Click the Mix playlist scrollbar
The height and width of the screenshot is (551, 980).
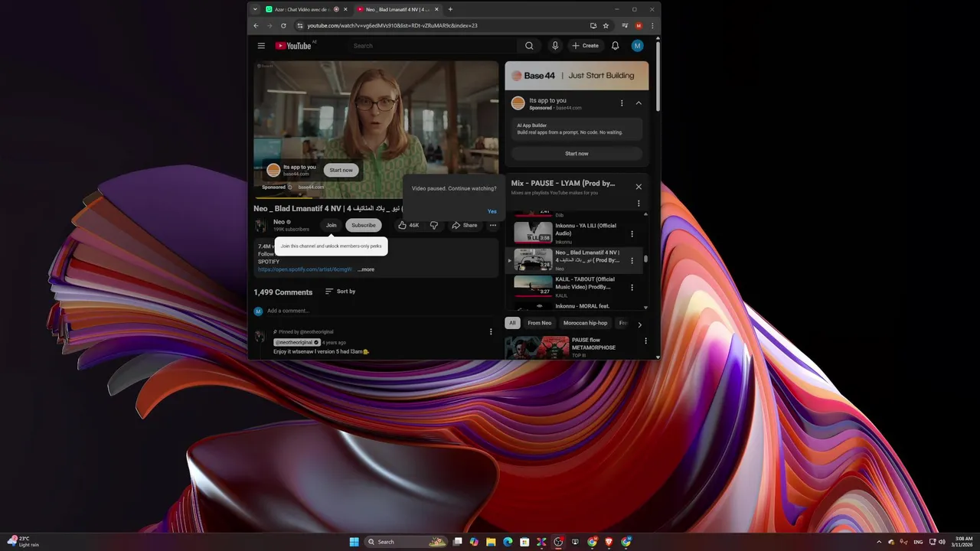click(x=645, y=259)
